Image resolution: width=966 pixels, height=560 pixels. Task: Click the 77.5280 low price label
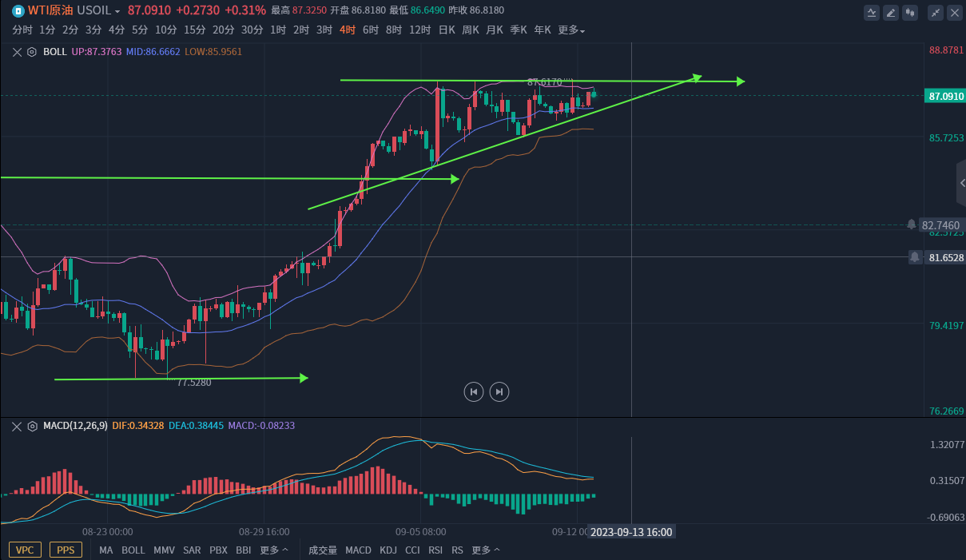194,383
